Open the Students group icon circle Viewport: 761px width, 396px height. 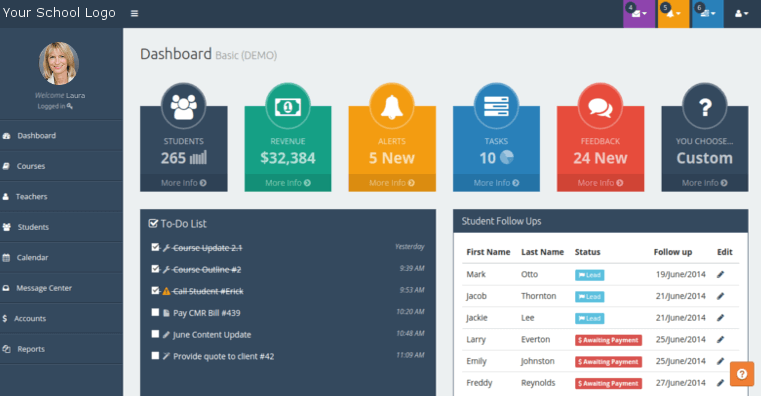[x=183, y=106]
